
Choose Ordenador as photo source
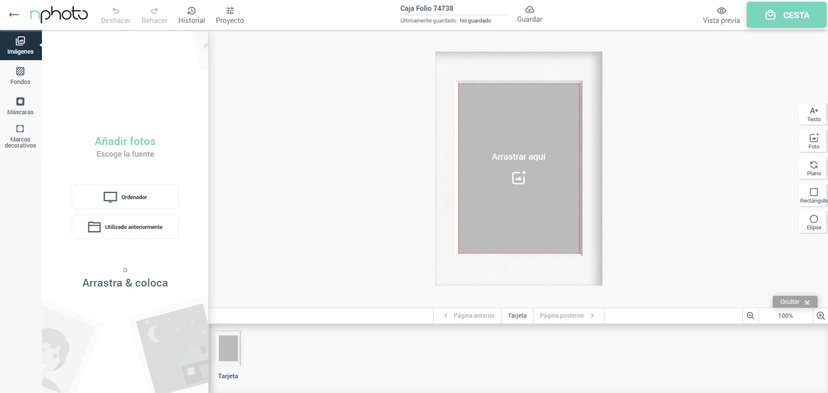pyautogui.click(x=125, y=197)
